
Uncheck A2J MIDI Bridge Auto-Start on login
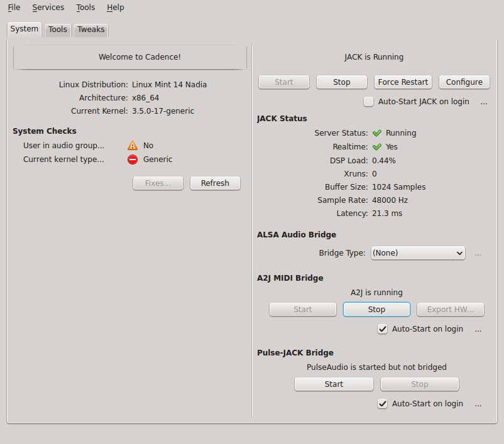pos(382,329)
